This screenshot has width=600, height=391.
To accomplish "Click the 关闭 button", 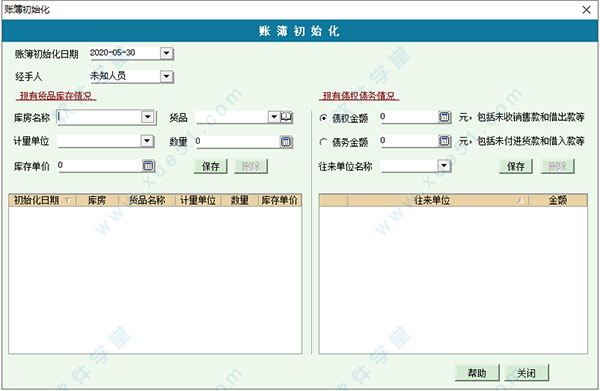I will pos(527,373).
